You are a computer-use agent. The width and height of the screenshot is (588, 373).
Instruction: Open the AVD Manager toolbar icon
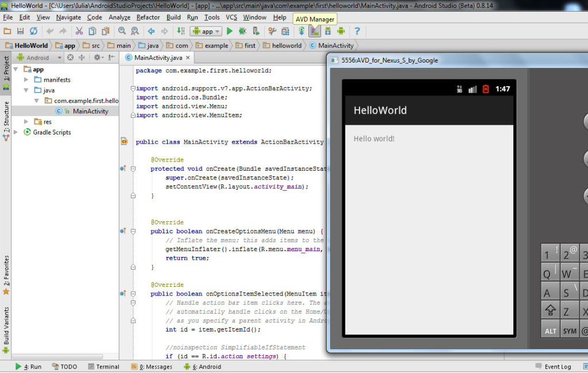(315, 32)
